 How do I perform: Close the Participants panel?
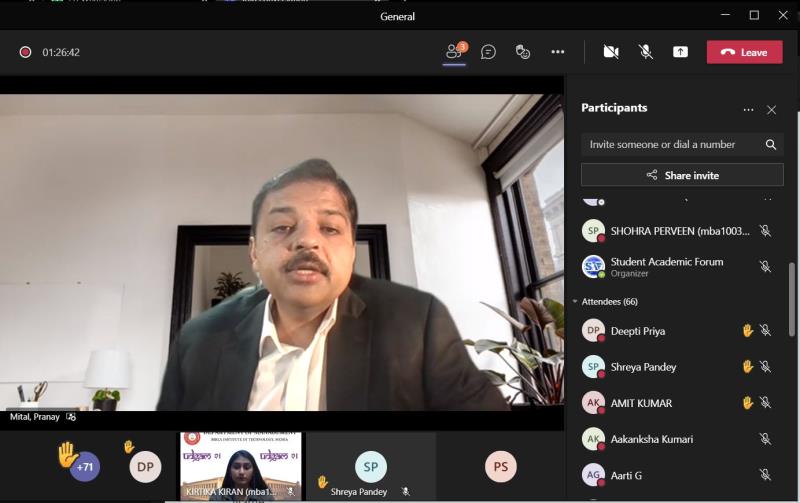click(x=771, y=110)
